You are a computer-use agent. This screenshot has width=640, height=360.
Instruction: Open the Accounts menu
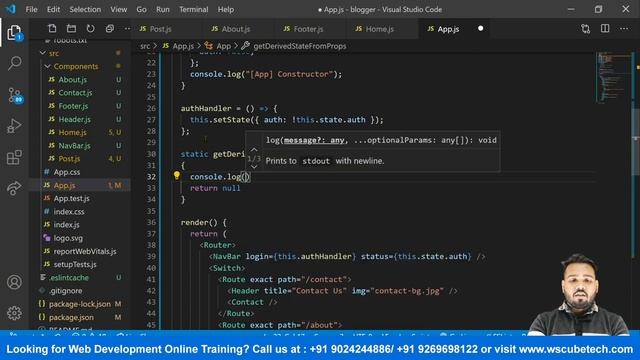click(x=14, y=282)
